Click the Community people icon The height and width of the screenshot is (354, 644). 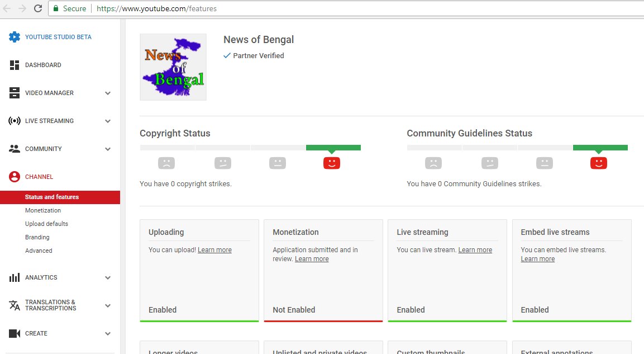(x=15, y=149)
